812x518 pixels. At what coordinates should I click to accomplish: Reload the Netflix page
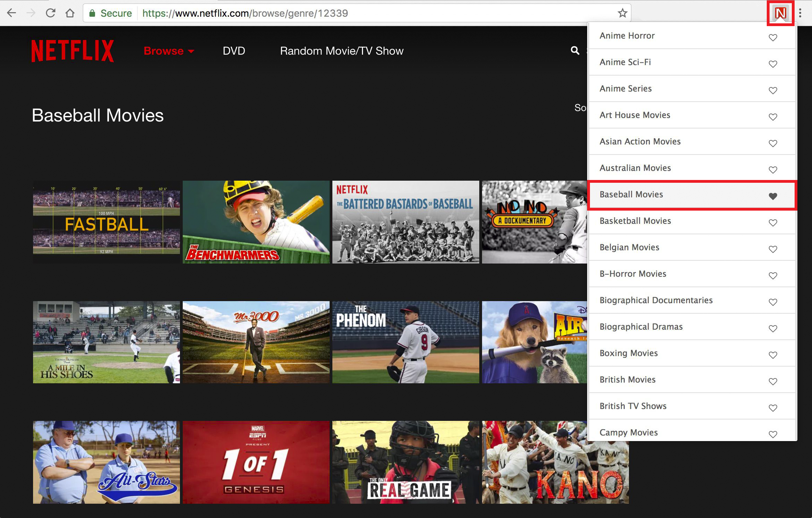pos(50,13)
